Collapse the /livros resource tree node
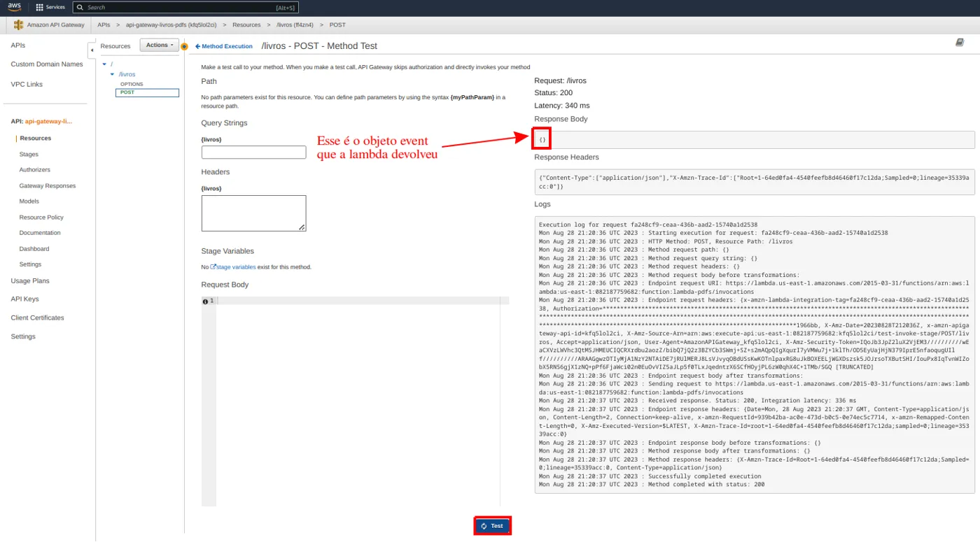980x542 pixels. [112, 74]
